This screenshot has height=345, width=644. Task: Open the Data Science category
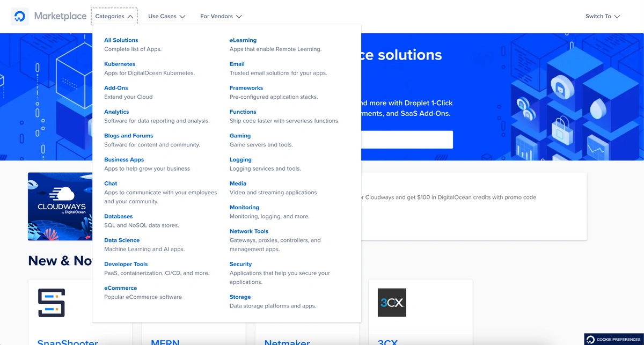click(122, 240)
